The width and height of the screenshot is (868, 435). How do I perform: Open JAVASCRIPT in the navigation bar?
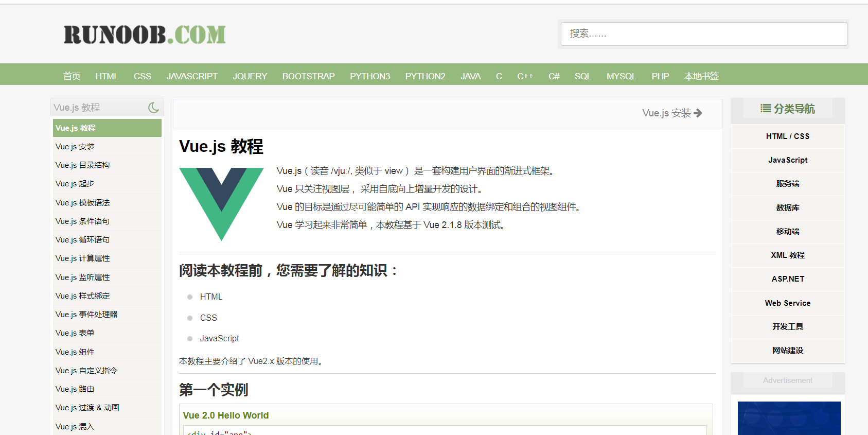coord(192,76)
